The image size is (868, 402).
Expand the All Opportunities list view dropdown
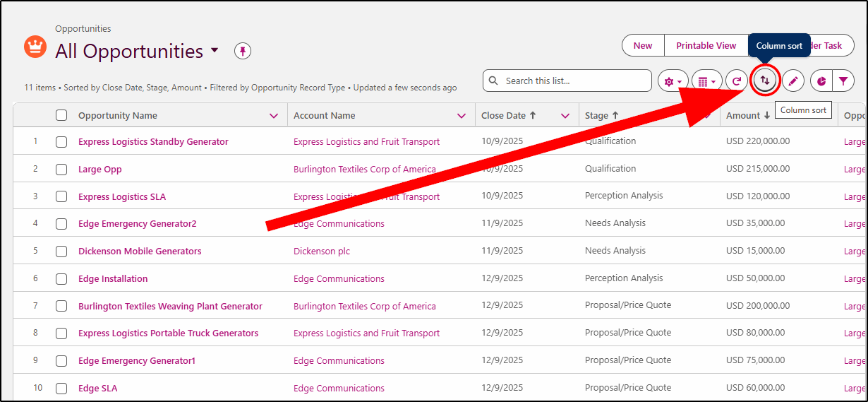[215, 51]
